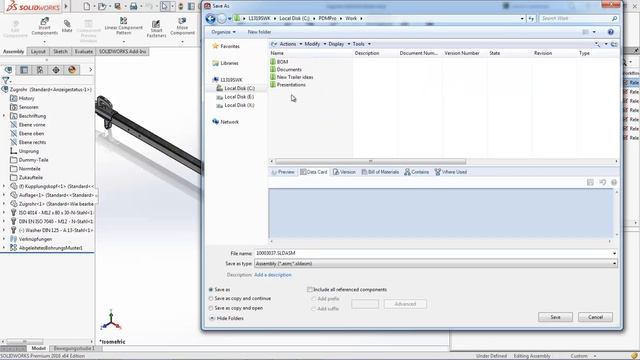Screen dimensions: 640x360
Task: Open the Contains tab
Action: coord(417,172)
